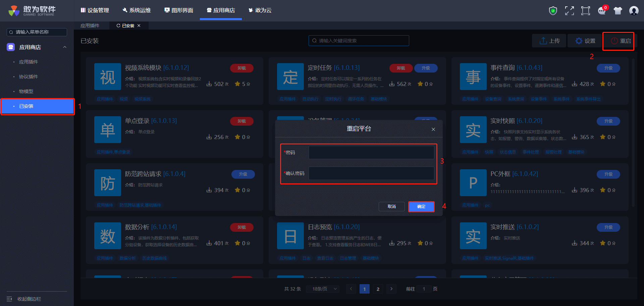Screen dimensions: 644x306
Task: Click the PC外框 plugin icon
Action: (x=473, y=183)
